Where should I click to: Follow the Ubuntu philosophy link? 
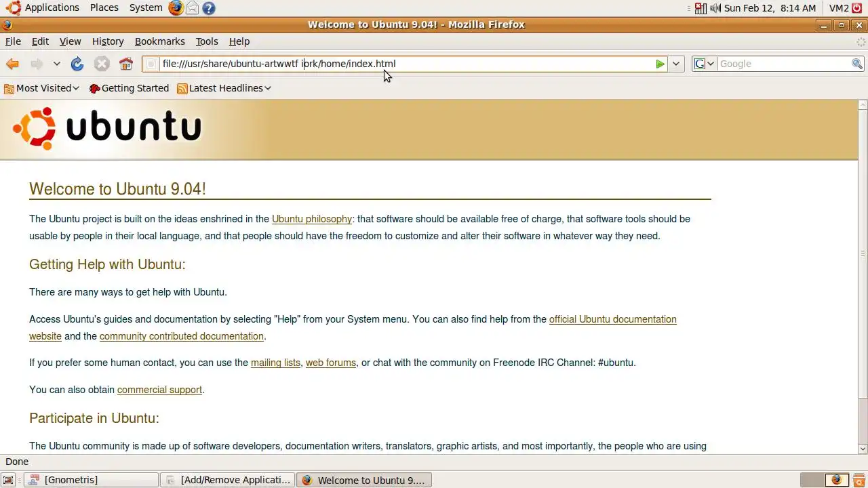click(x=312, y=219)
